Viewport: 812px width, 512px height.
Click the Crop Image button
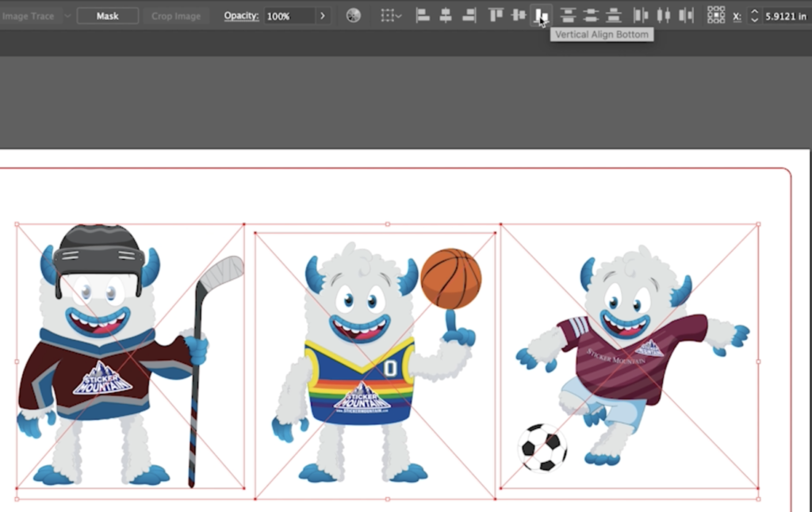click(x=176, y=16)
